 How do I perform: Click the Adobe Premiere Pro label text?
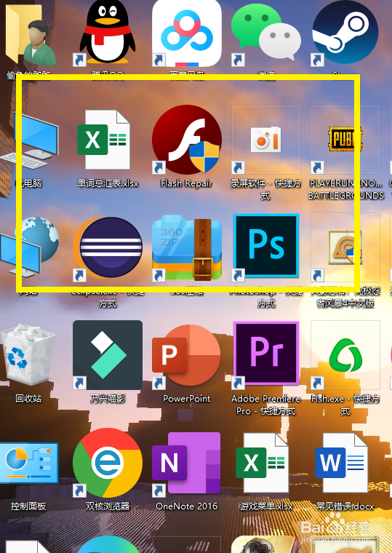pyautogui.click(x=265, y=405)
